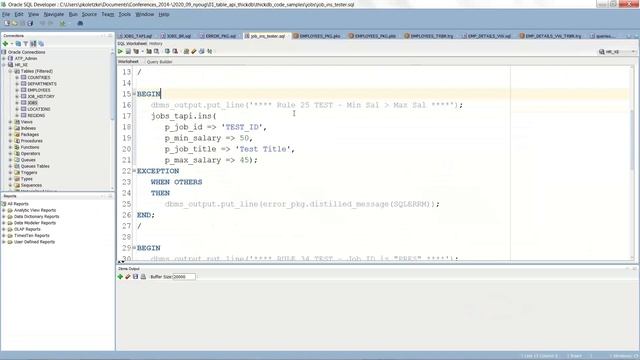Run statement with the green play icon
This screenshot has width=640, height=360.
120,51
